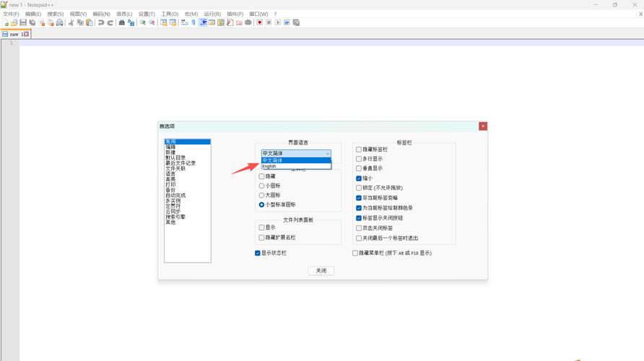Image resolution: width=644 pixels, height=361 pixels.
Task: Click the Zoom In toolbar icon
Action: pos(142,22)
